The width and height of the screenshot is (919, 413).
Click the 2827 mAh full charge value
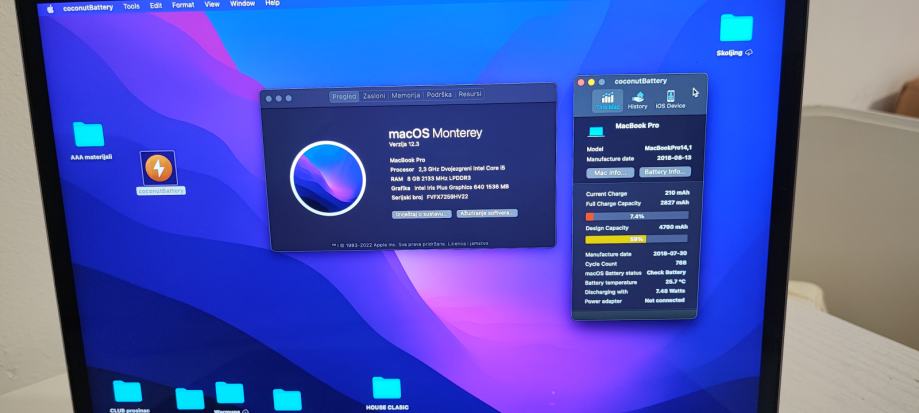674,203
